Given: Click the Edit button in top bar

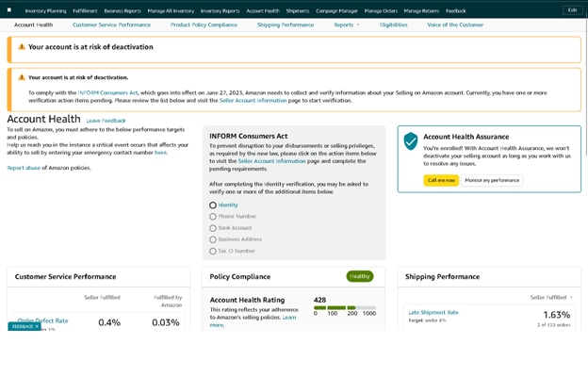Looking at the screenshot, I should pos(572,10).
